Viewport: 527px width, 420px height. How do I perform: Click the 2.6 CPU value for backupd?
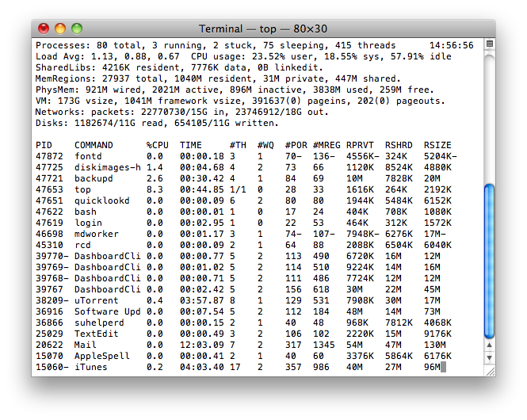pyautogui.click(x=155, y=178)
